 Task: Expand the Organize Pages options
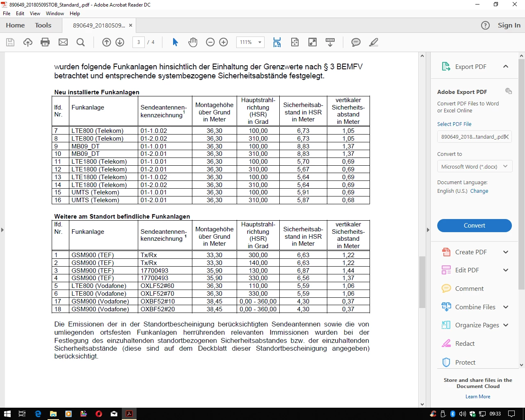(506, 325)
